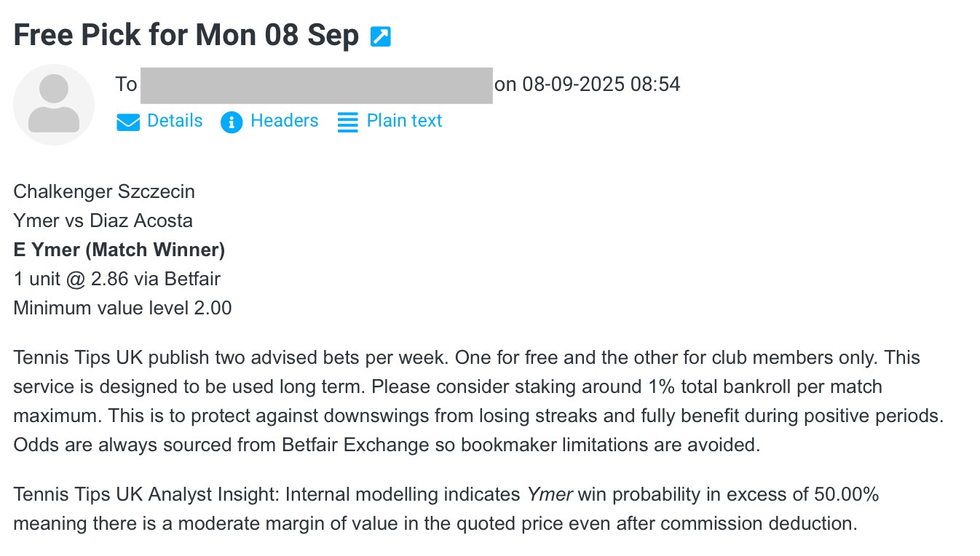Image resolution: width=980 pixels, height=556 pixels.
Task: Click the greyed-out recipient address field
Action: [x=316, y=85]
